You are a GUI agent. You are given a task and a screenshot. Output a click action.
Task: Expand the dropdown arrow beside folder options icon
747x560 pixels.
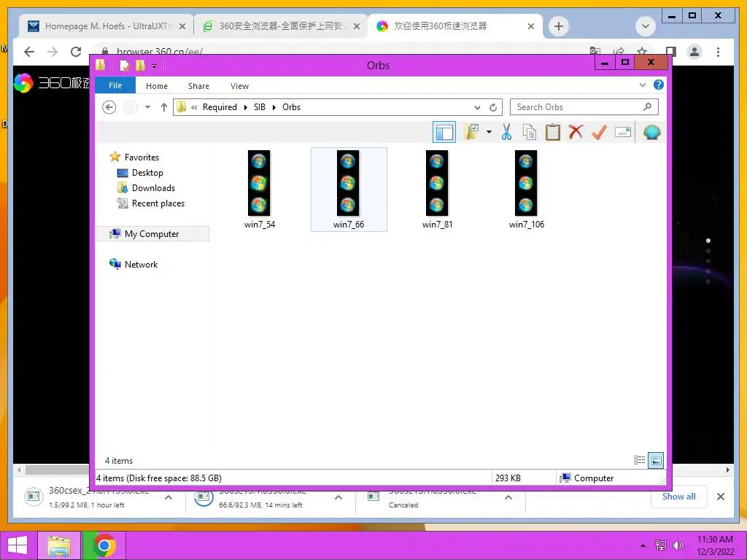[x=489, y=132]
